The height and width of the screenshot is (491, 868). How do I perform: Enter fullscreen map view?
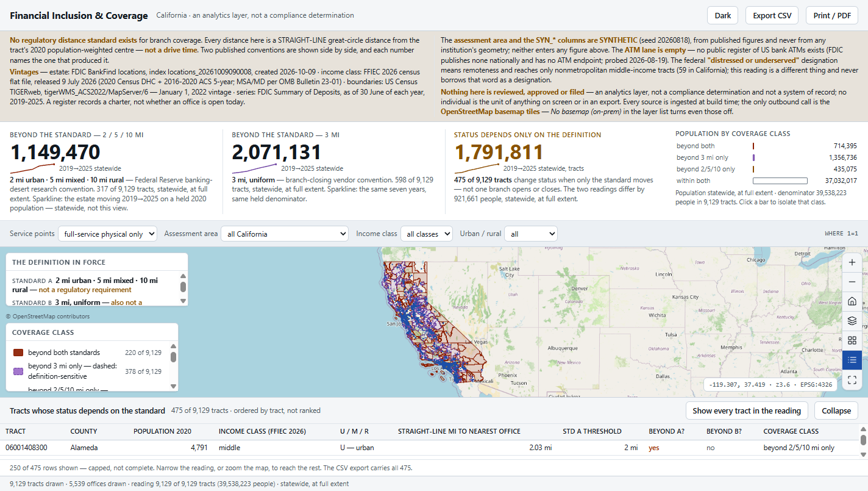click(852, 379)
